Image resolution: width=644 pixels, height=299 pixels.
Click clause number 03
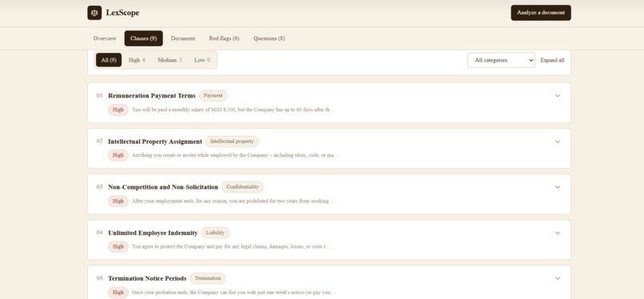[99, 187]
